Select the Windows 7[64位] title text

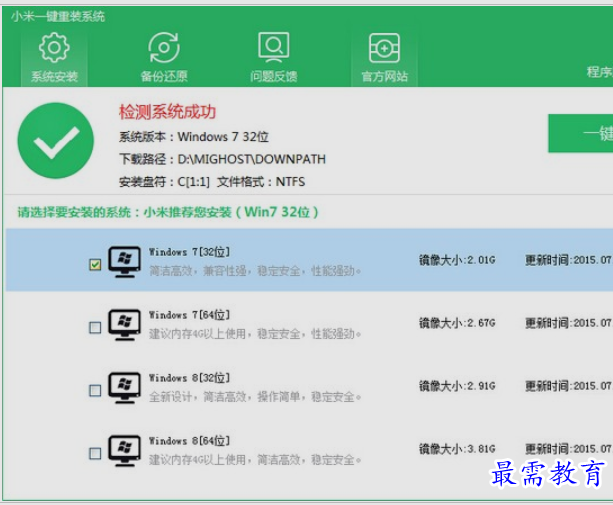click(x=189, y=315)
